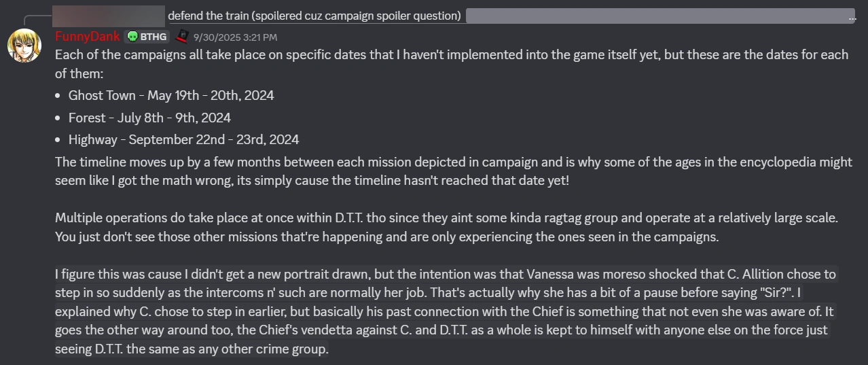Image resolution: width=868 pixels, height=365 pixels.
Task: Click the ellipsis at end of reply preview
Action: coord(852,18)
